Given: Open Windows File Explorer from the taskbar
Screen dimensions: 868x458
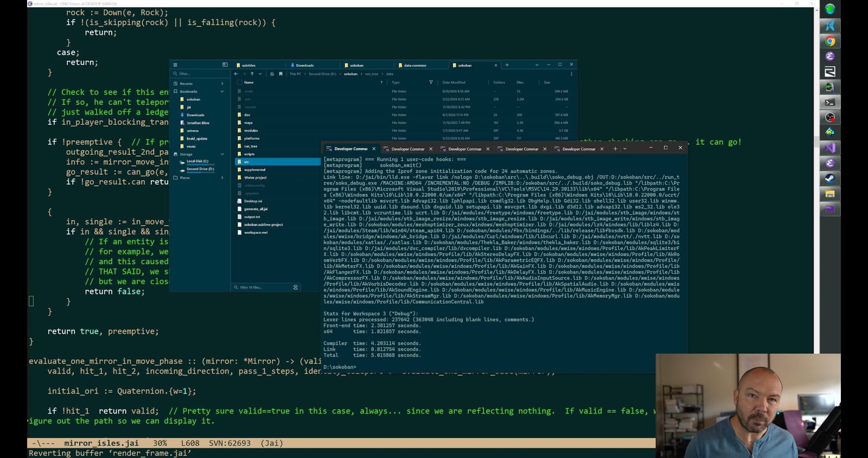Looking at the screenshot, I should tap(830, 194).
